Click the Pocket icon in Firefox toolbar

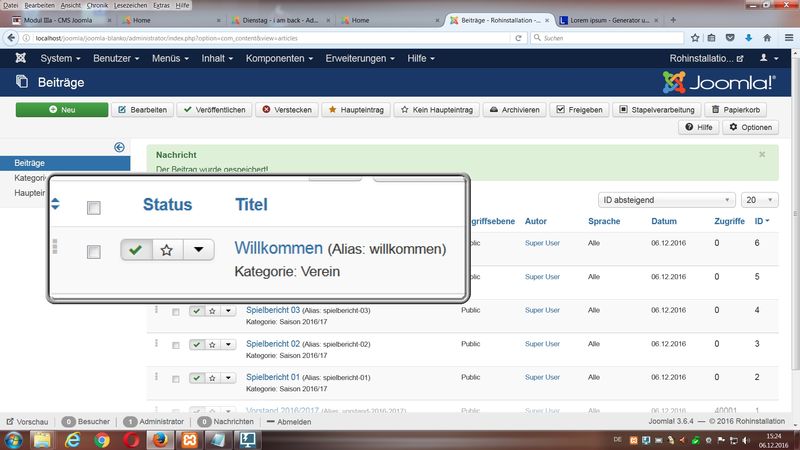730,38
